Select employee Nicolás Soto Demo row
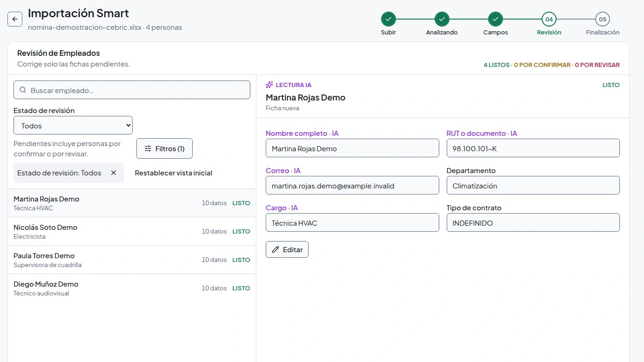 [x=132, y=231]
